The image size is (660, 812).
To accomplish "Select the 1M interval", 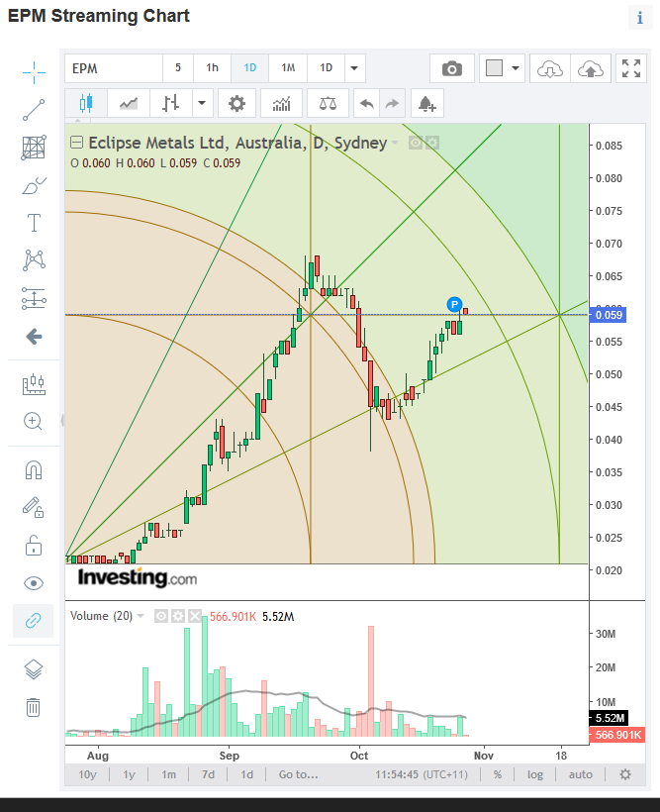I will [288, 68].
